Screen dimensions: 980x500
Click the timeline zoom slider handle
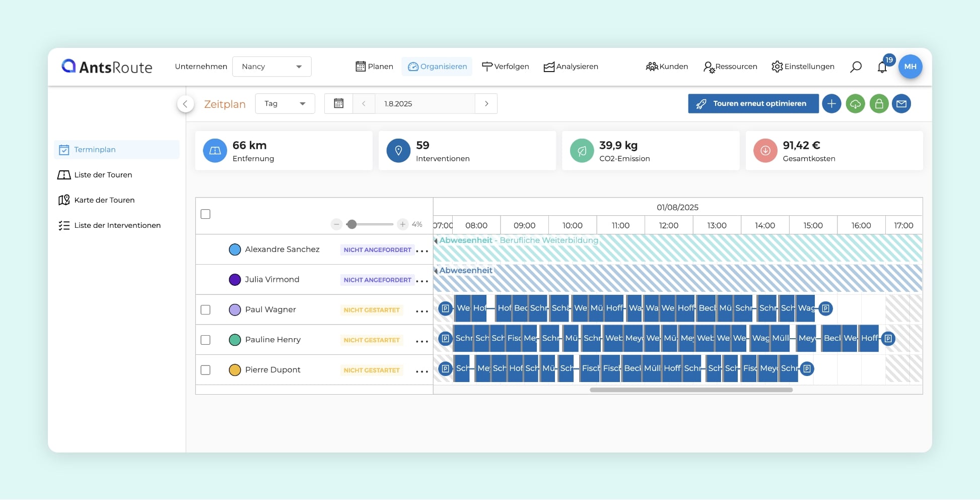pyautogui.click(x=352, y=224)
